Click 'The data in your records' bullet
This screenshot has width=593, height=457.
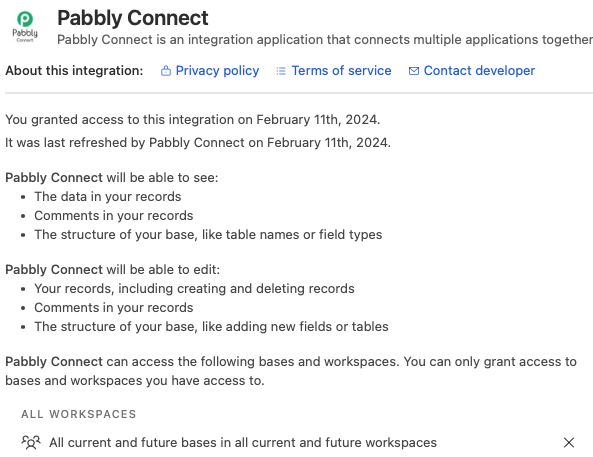[x=108, y=197]
